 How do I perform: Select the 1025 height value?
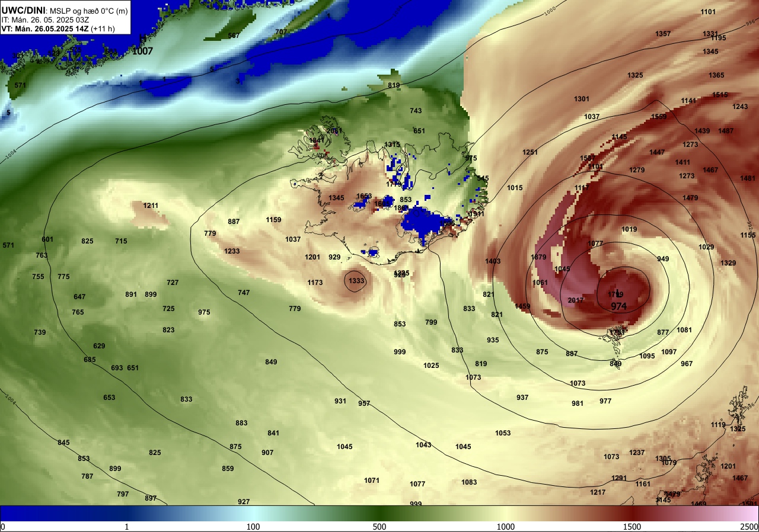click(x=432, y=366)
